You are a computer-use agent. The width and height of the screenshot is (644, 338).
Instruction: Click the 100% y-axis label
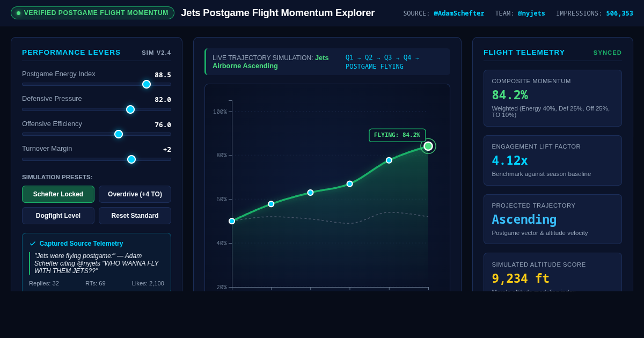click(x=220, y=112)
